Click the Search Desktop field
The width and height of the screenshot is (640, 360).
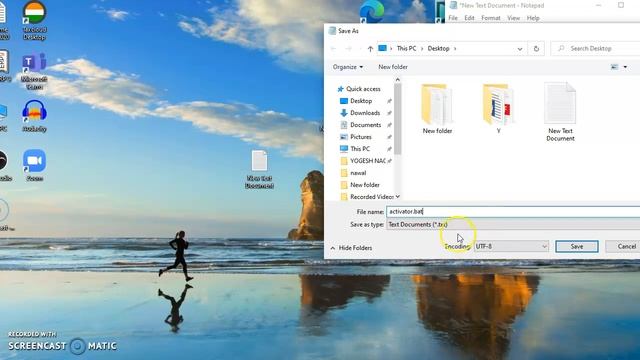[595, 49]
